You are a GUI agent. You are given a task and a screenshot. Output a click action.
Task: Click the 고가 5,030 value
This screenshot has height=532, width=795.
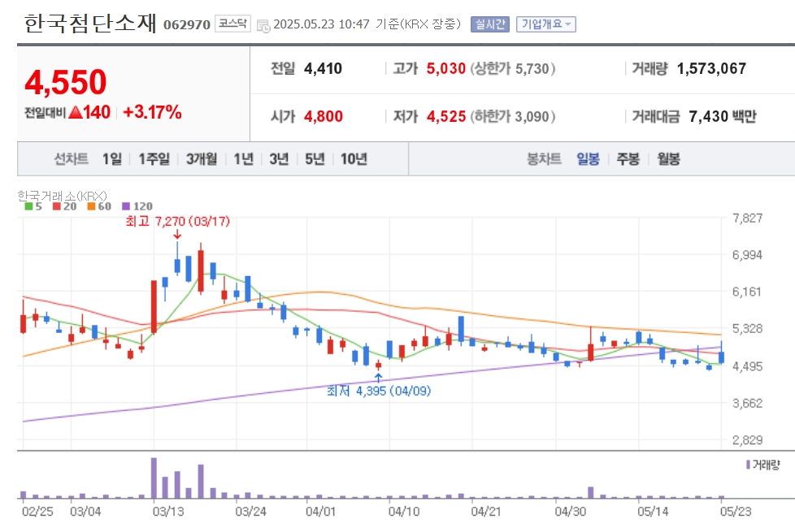pyautogui.click(x=445, y=68)
